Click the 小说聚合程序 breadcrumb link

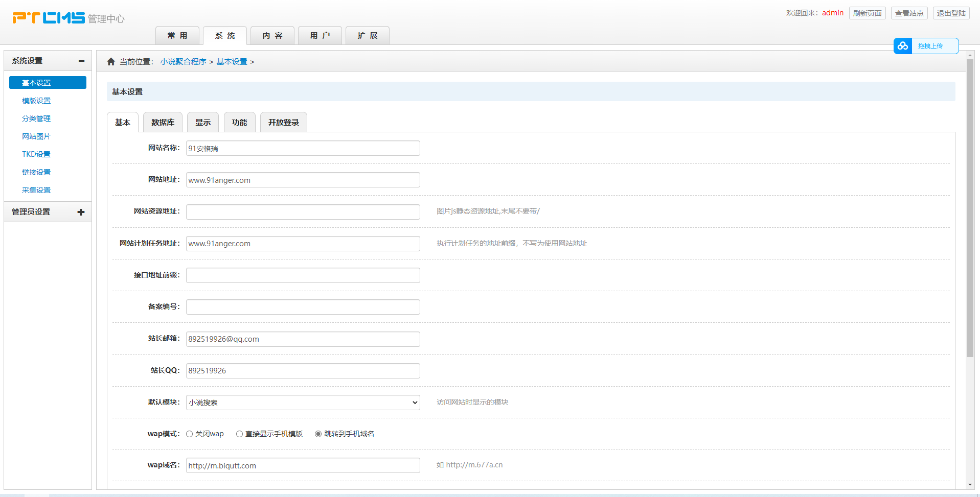(183, 62)
